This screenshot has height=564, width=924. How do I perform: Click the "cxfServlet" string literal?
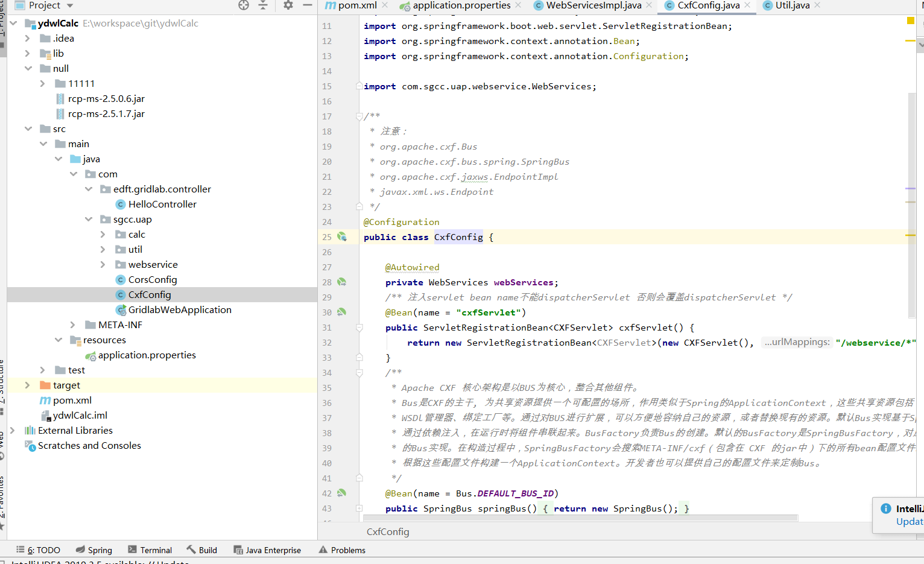click(489, 312)
